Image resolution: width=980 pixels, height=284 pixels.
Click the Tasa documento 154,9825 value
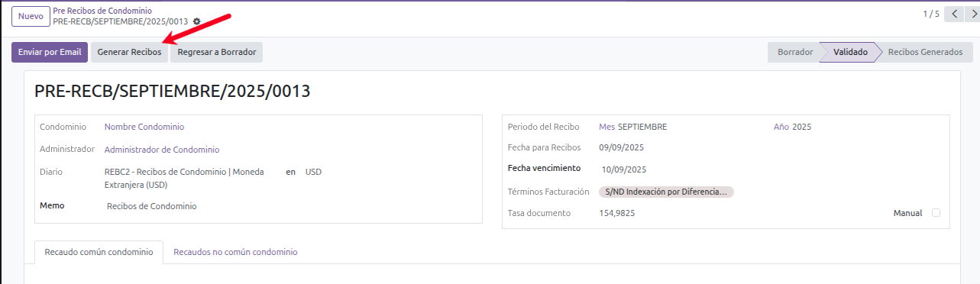coord(617,213)
